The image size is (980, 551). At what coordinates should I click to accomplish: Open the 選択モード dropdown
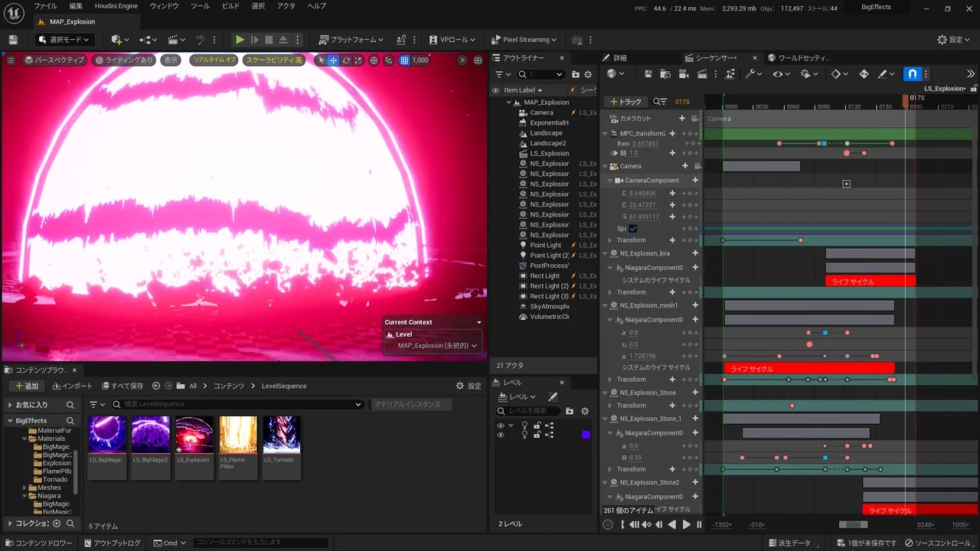click(x=64, y=40)
